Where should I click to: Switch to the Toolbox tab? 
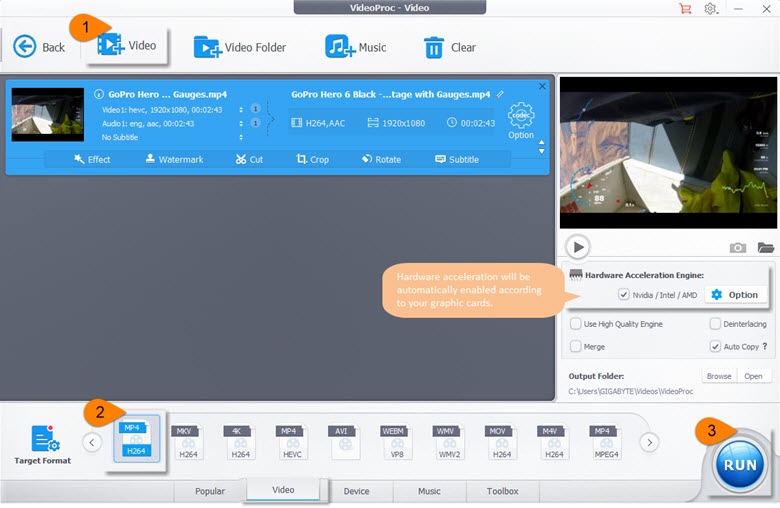point(502,491)
